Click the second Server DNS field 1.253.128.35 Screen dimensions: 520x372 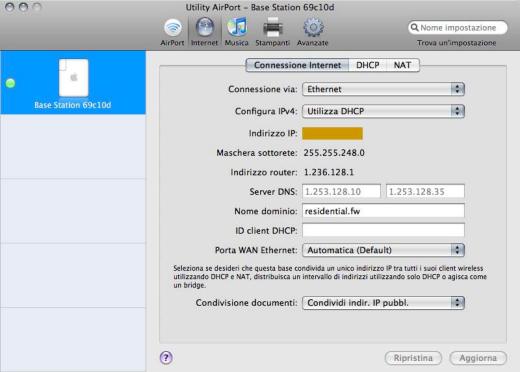pos(425,191)
